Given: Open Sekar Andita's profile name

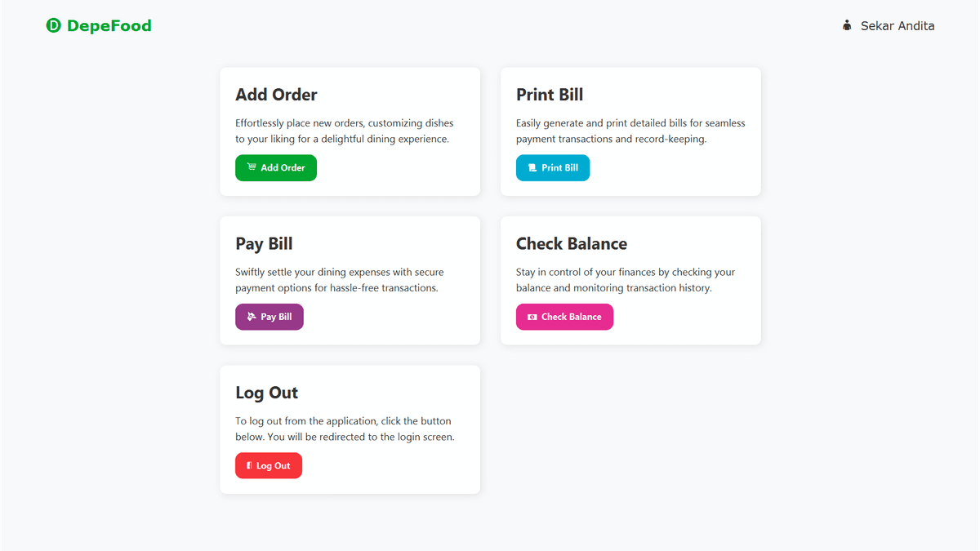Looking at the screenshot, I should tap(898, 26).
